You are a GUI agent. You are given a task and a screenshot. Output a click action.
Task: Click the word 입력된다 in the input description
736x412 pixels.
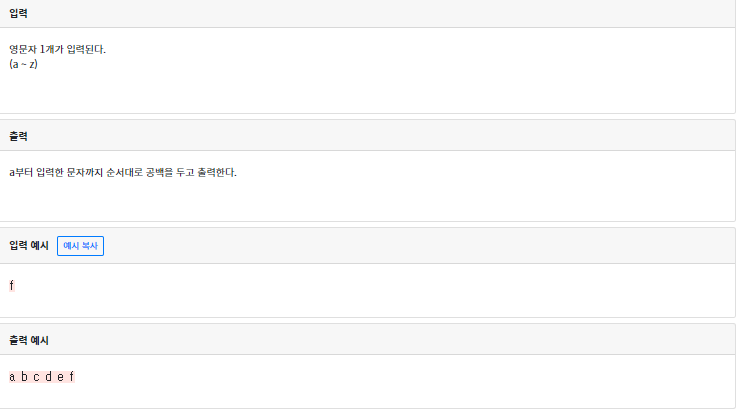85,49
